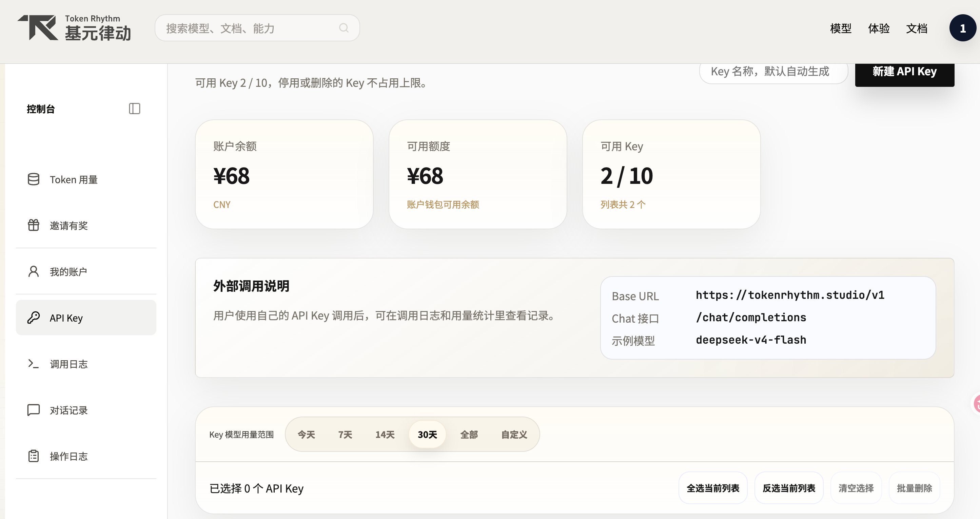Select the 今天 range tab
Viewport: 980px width, 519px height.
[306, 435]
